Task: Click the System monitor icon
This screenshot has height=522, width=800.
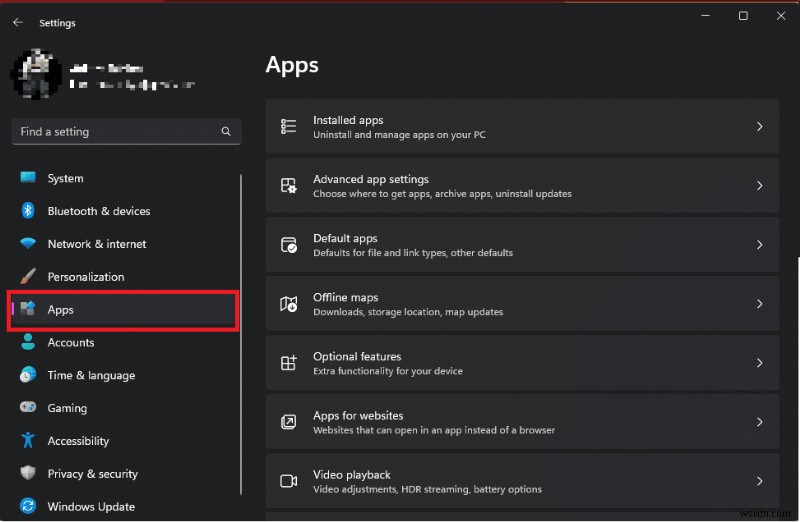Action: pyautogui.click(x=28, y=178)
